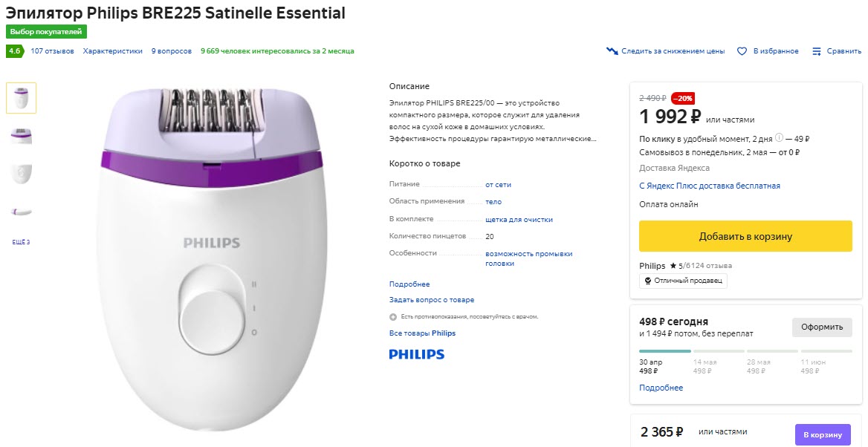Select the last epilator head thumbnail

(21, 210)
